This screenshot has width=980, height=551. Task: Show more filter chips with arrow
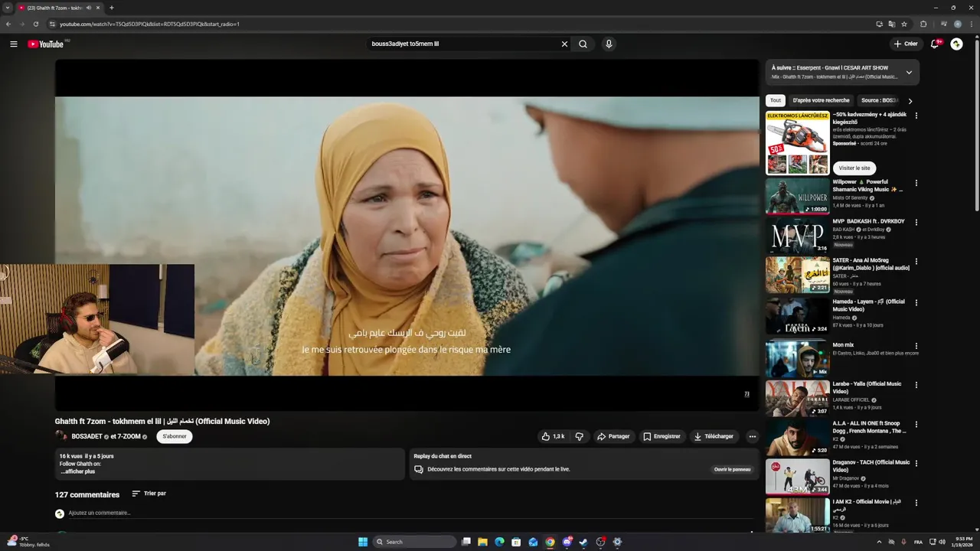910,100
